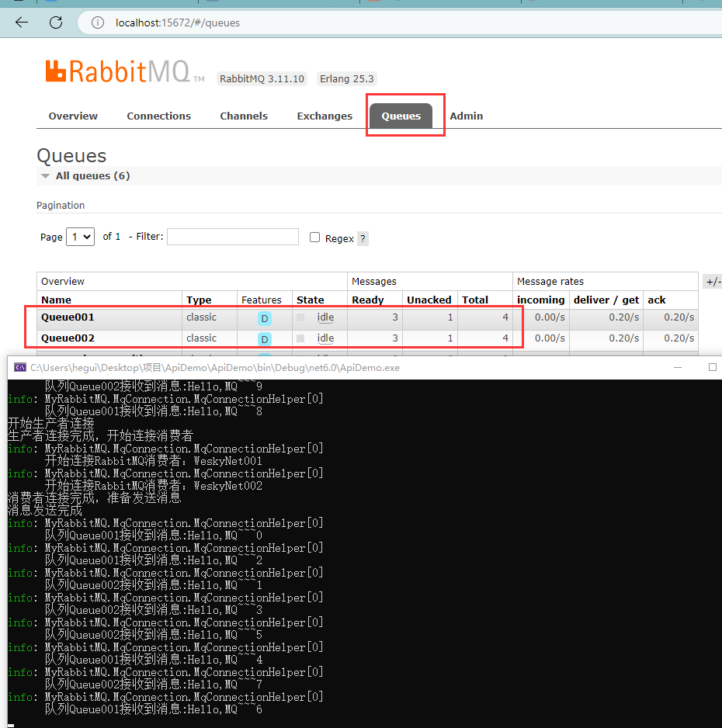Open the console window icon of ApiDemo.exe
The height and width of the screenshot is (728, 722).
(20, 368)
